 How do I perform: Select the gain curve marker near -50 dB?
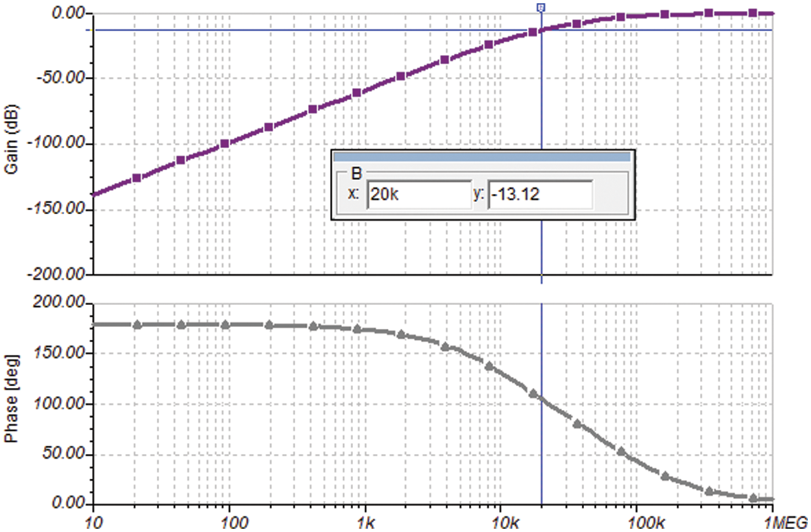(401, 76)
